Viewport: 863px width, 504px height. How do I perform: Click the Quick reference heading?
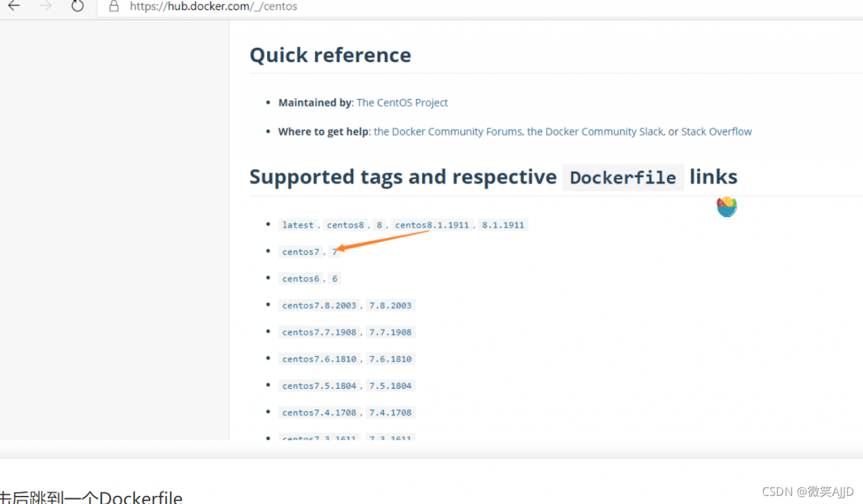330,55
